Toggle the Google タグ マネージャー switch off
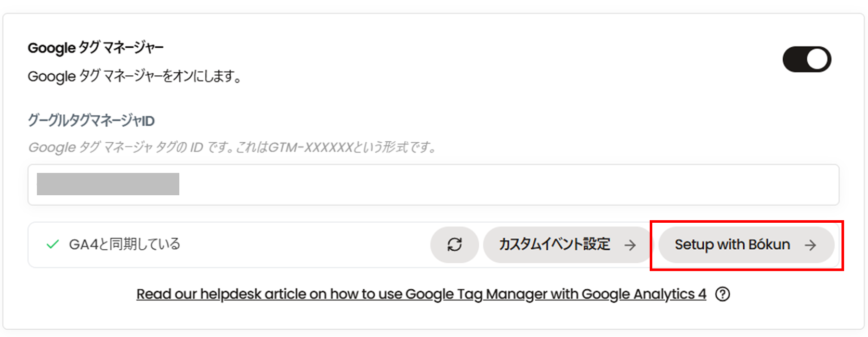The image size is (868, 337). click(806, 59)
